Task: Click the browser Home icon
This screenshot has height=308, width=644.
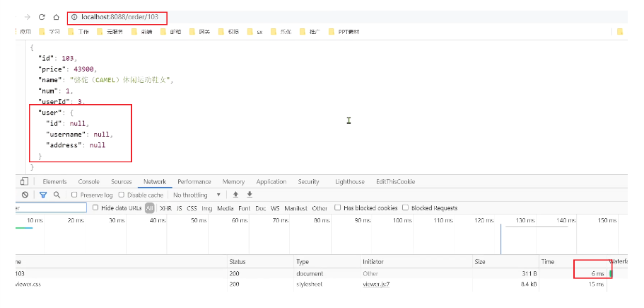Action: click(56, 17)
